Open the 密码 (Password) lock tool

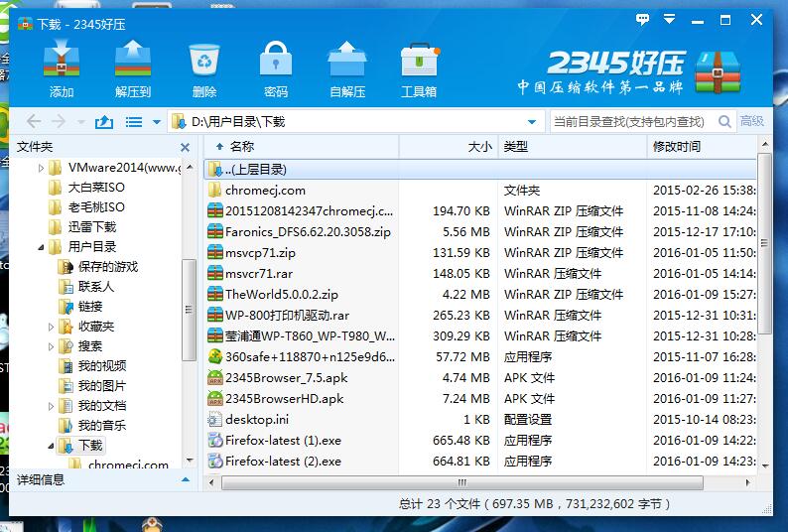tap(275, 60)
